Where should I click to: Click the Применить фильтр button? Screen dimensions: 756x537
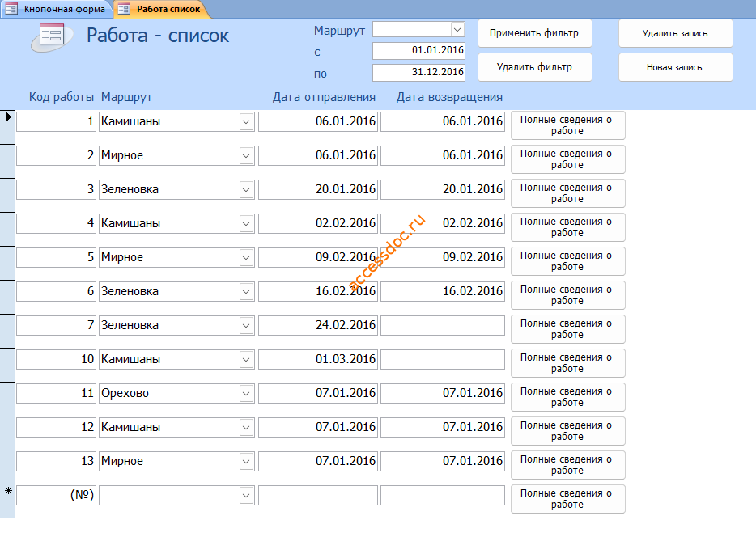click(535, 33)
